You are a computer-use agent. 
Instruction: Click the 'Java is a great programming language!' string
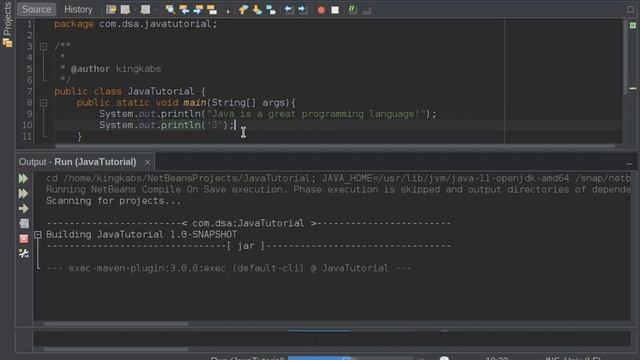[316, 114]
